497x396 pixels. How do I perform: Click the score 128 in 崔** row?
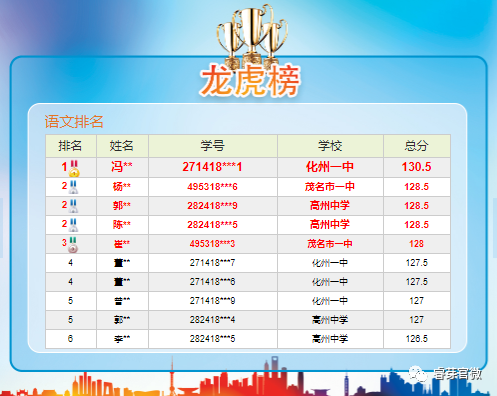click(416, 244)
